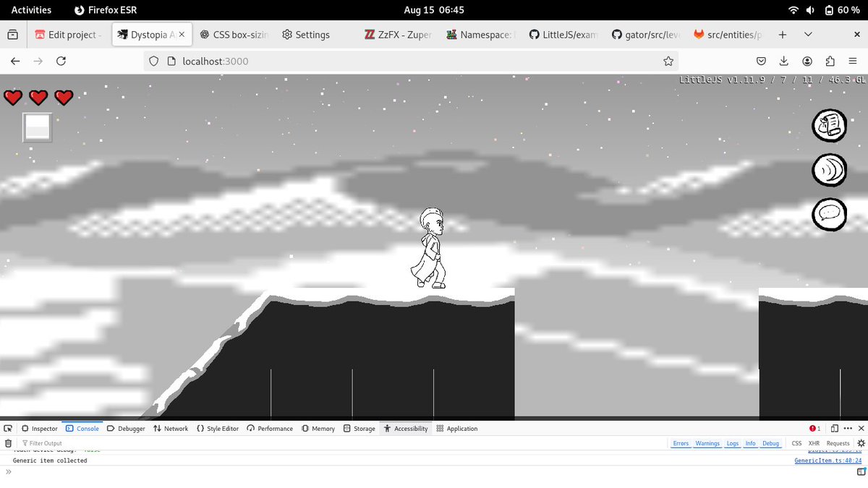Open the Memory devtools tab
Viewport: 868px width, 488px height.
coord(318,429)
